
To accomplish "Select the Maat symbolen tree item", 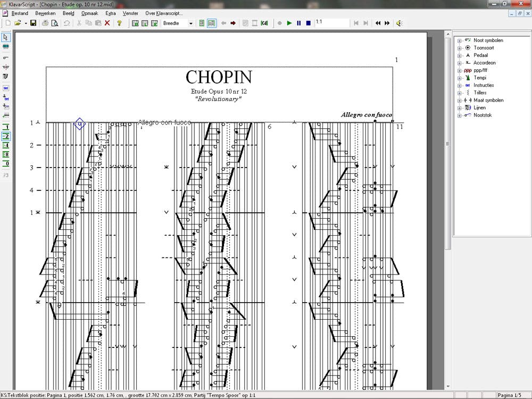I will (x=488, y=100).
